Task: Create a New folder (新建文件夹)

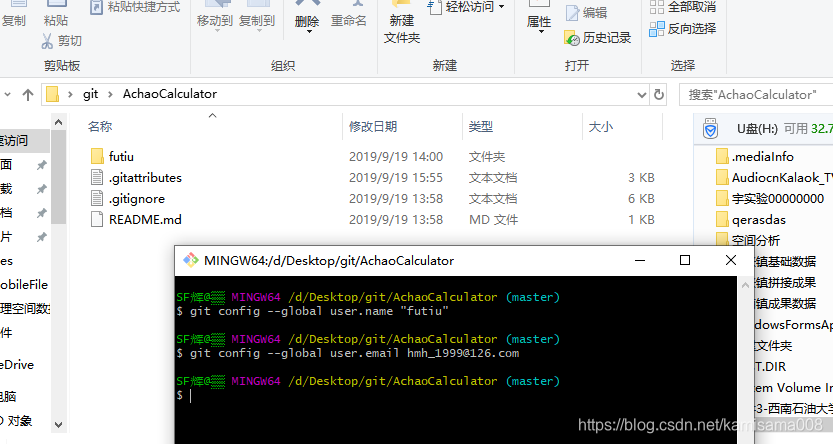Action: [402, 23]
